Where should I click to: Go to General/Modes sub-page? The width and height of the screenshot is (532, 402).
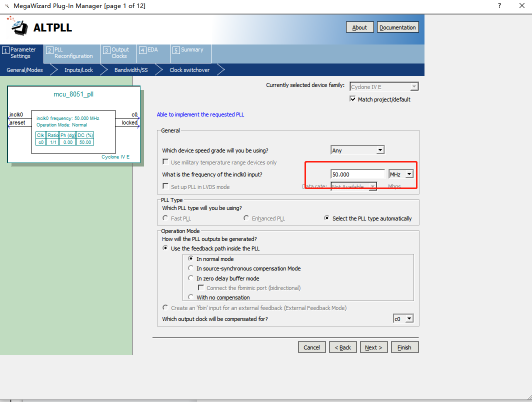click(x=25, y=70)
